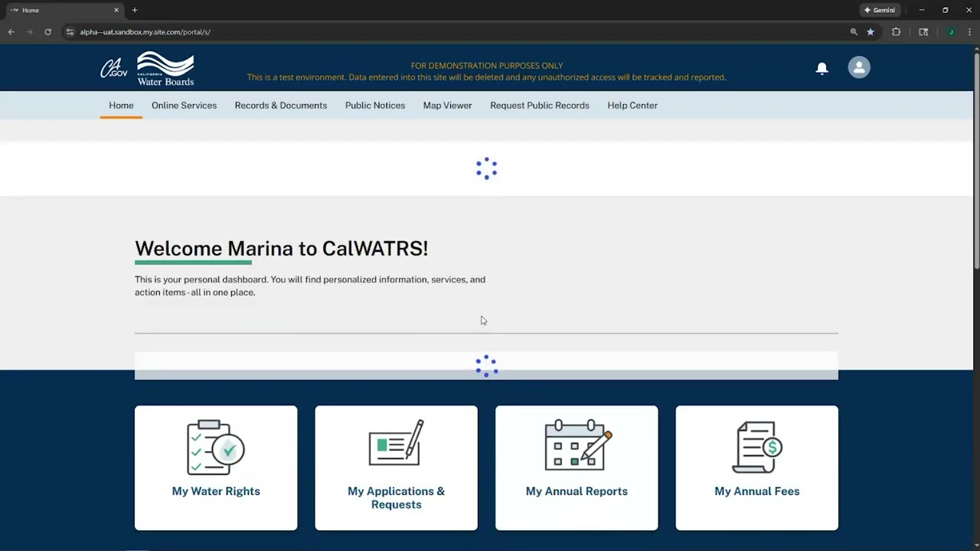Open a new browser tab
Viewport: 980px width, 551px height.
point(135,10)
